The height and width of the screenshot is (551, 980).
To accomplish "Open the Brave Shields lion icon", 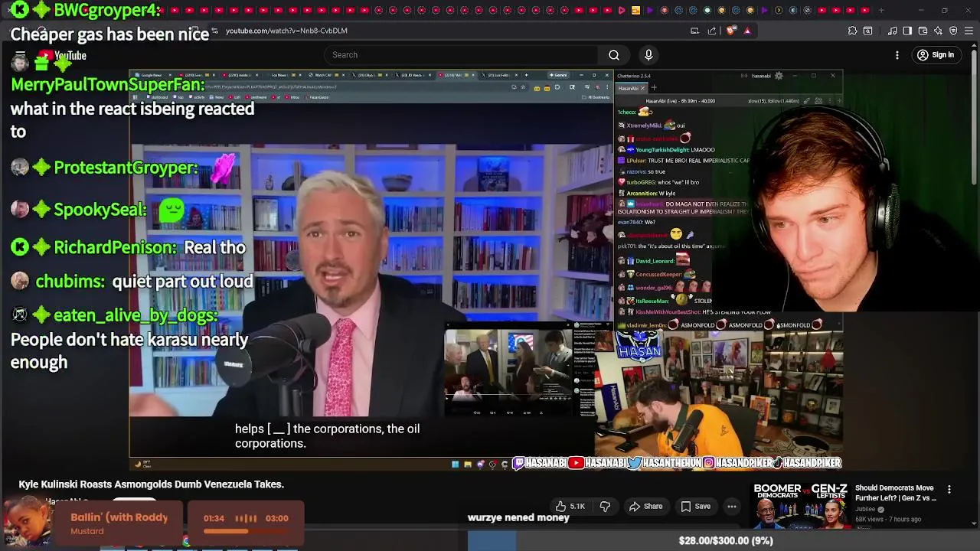I will [x=730, y=31].
